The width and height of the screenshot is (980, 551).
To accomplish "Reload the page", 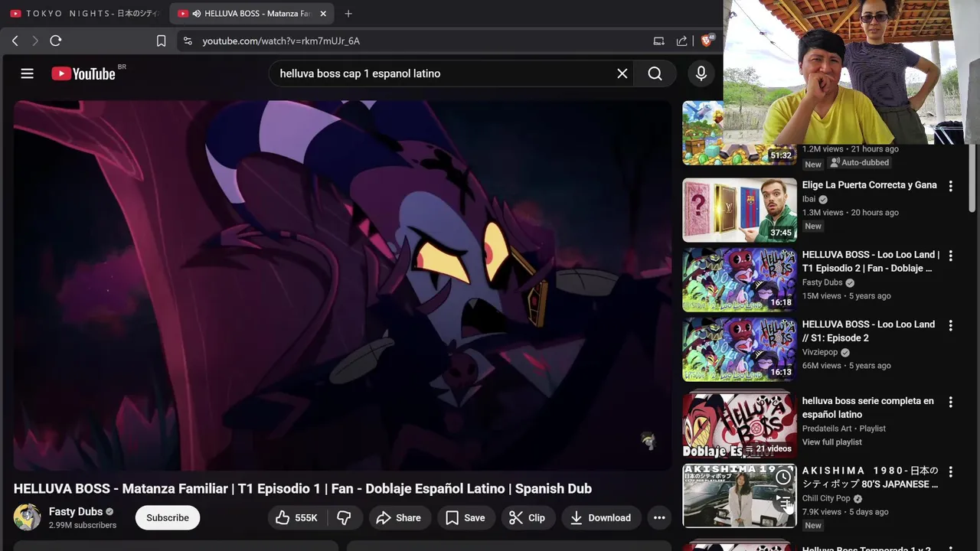I will pos(56,41).
